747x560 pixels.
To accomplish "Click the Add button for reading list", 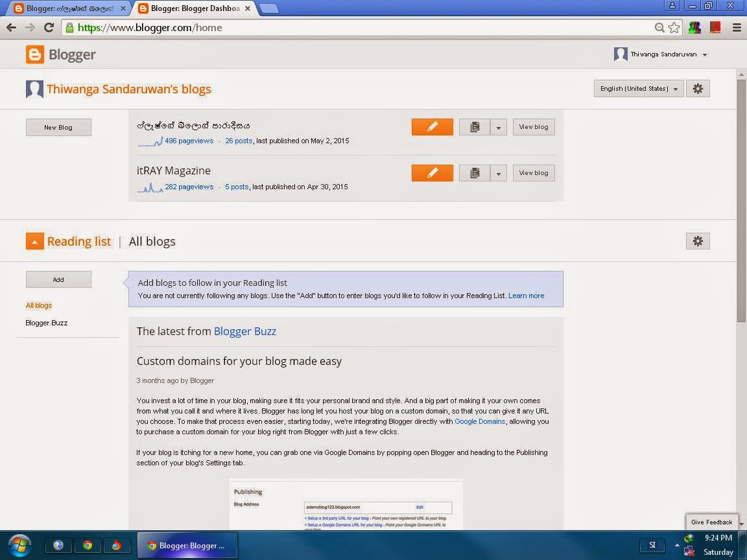I will pyautogui.click(x=58, y=279).
